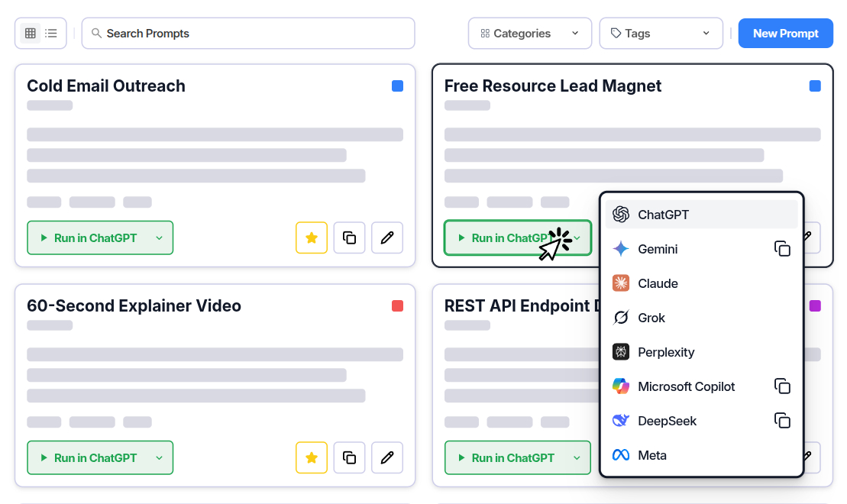Copy the 60-Second Explainer Video prompt
This screenshot has height=504, width=847.
(349, 457)
